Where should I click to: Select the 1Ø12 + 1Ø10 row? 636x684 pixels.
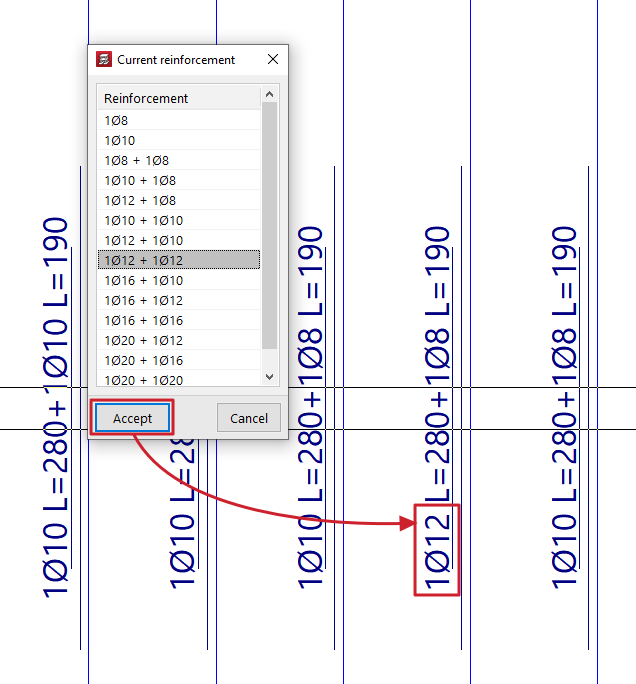pos(179,240)
